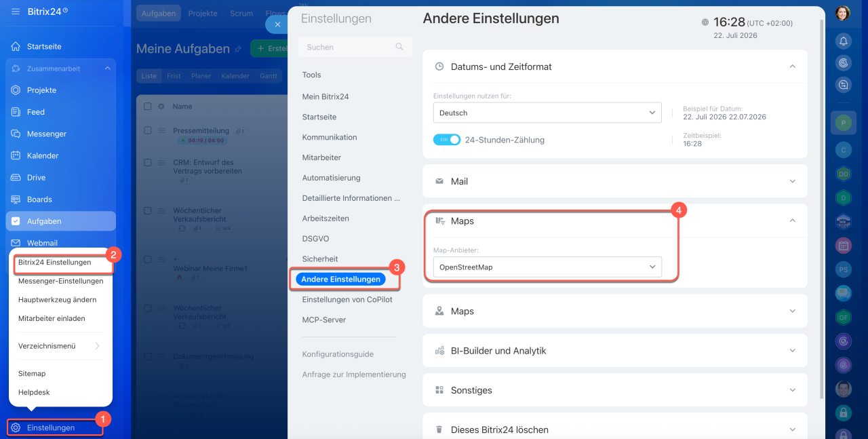Viewport: 868px width, 439px height.
Task: Open Automatisierung settings section
Action: (332, 178)
